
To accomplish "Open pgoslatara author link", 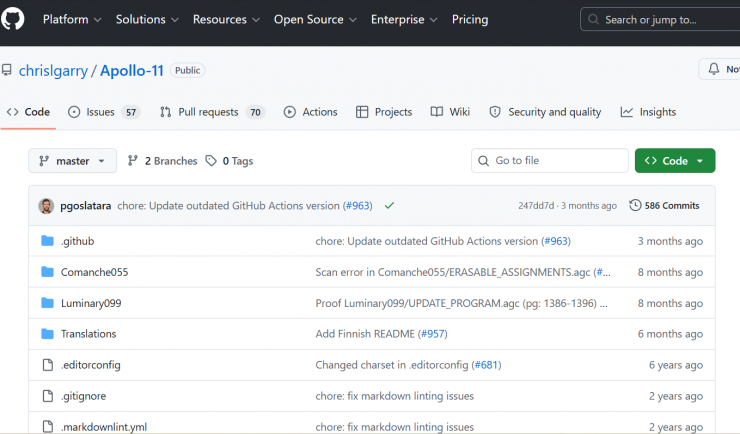I will pos(86,206).
